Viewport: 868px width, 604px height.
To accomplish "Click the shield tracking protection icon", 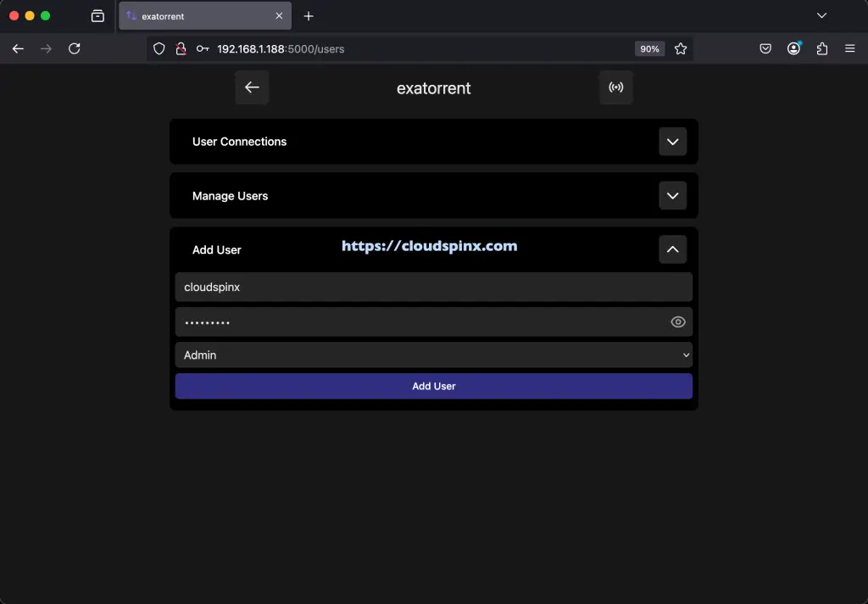I will pyautogui.click(x=159, y=48).
